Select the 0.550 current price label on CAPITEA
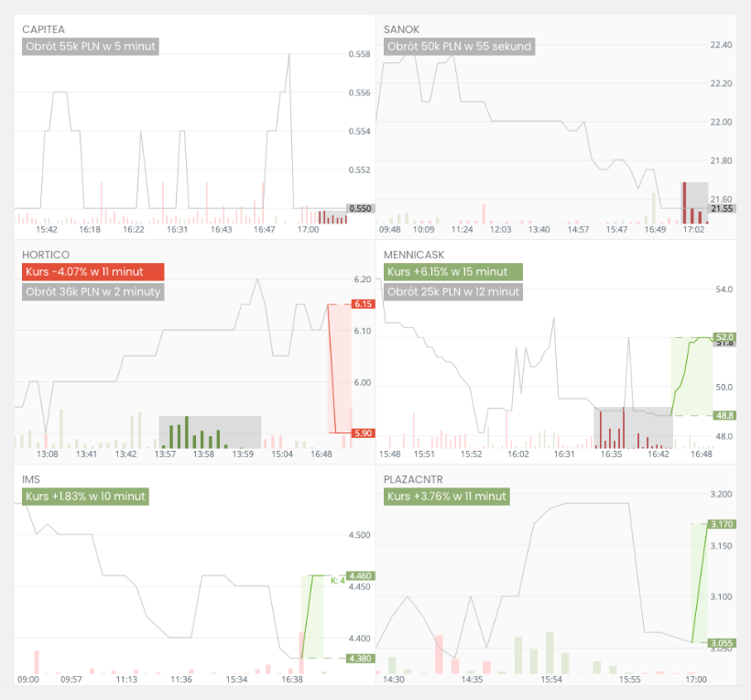 [360, 208]
